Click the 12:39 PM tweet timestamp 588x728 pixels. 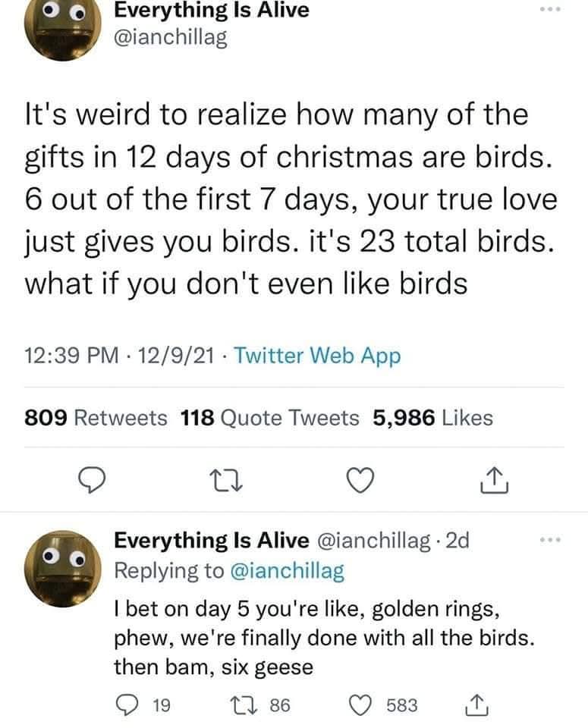point(62,355)
